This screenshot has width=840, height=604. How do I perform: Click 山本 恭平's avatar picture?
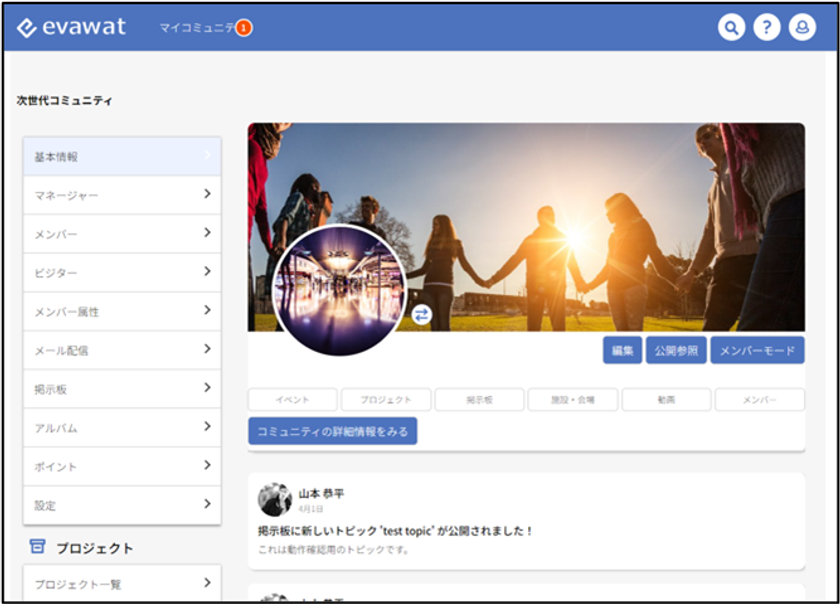[275, 499]
